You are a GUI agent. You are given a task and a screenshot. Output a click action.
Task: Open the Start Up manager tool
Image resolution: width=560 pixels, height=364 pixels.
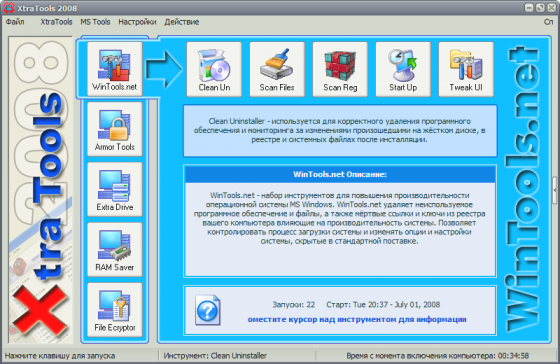pyautogui.click(x=403, y=69)
